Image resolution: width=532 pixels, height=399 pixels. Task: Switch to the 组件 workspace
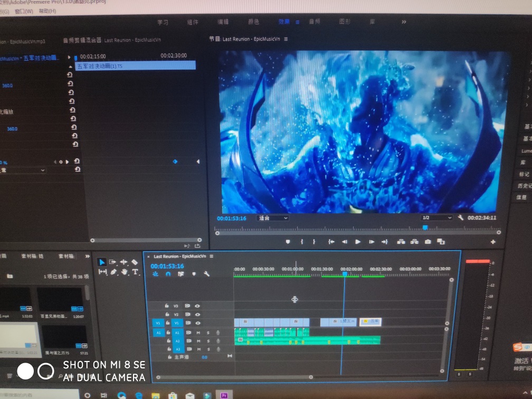click(x=193, y=22)
